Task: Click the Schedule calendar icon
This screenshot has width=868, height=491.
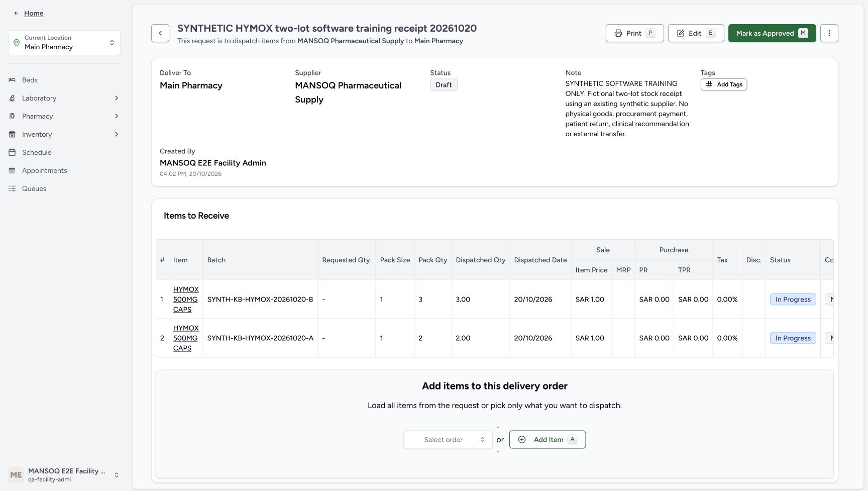Action: click(x=12, y=152)
